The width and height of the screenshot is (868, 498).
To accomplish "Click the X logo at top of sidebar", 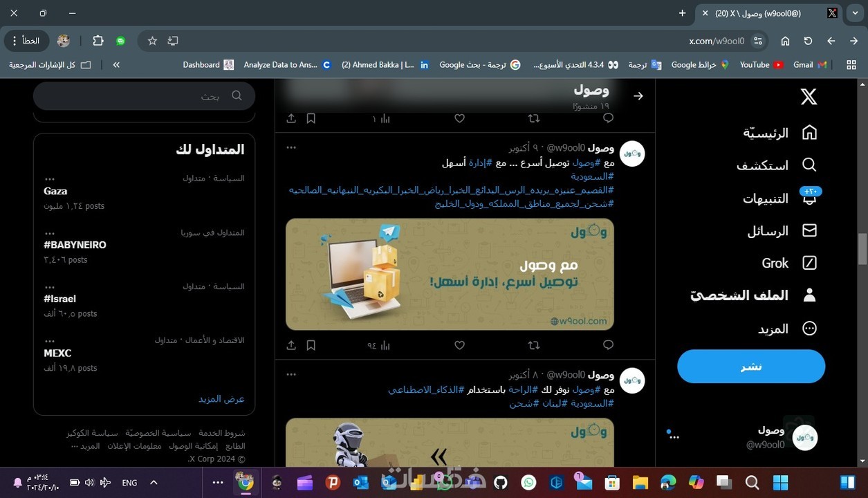I will 809,97.
